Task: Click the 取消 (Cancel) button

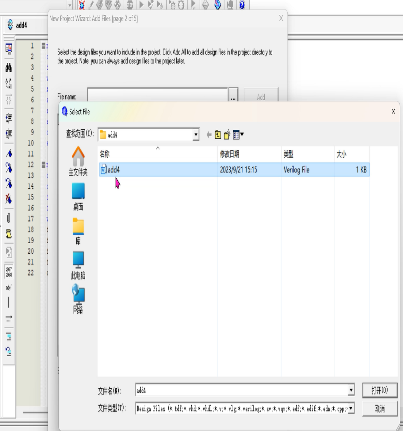Action: point(380,408)
